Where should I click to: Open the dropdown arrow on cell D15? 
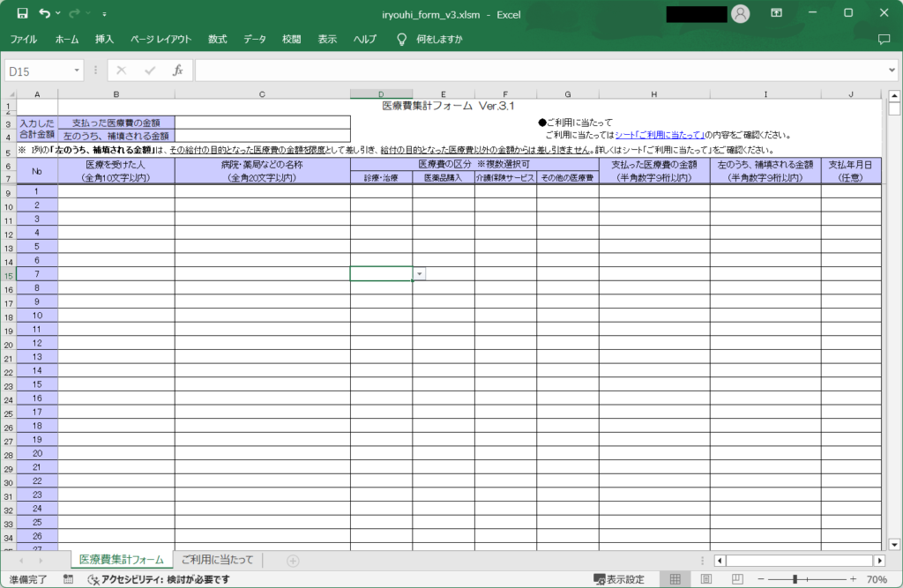[x=420, y=274]
